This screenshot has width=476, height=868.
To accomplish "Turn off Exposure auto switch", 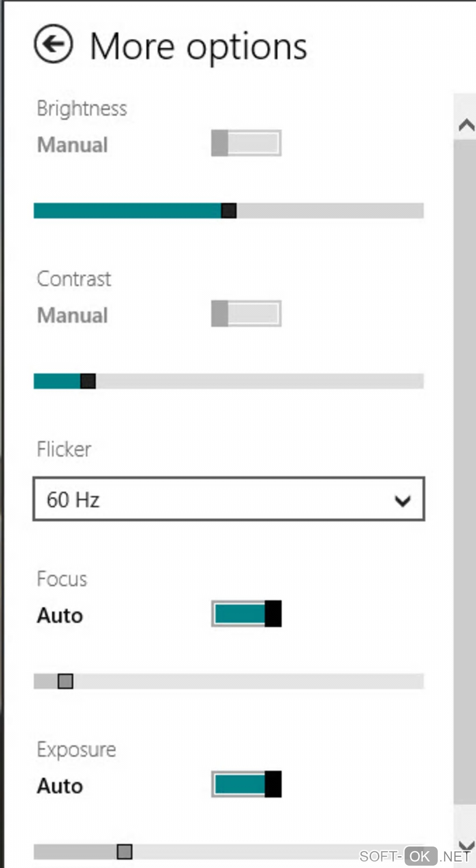I will pyautogui.click(x=246, y=784).
